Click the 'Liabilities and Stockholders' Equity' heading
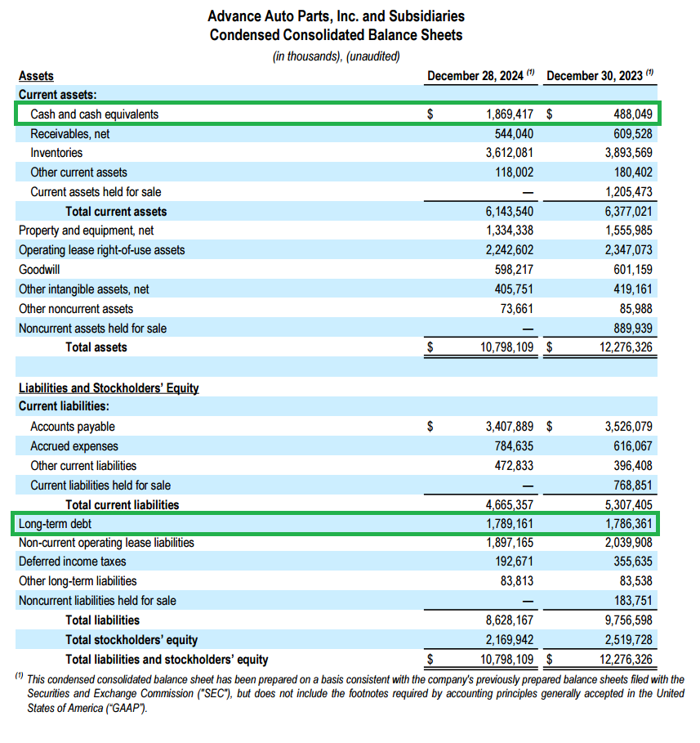700x743 pixels. click(x=109, y=388)
